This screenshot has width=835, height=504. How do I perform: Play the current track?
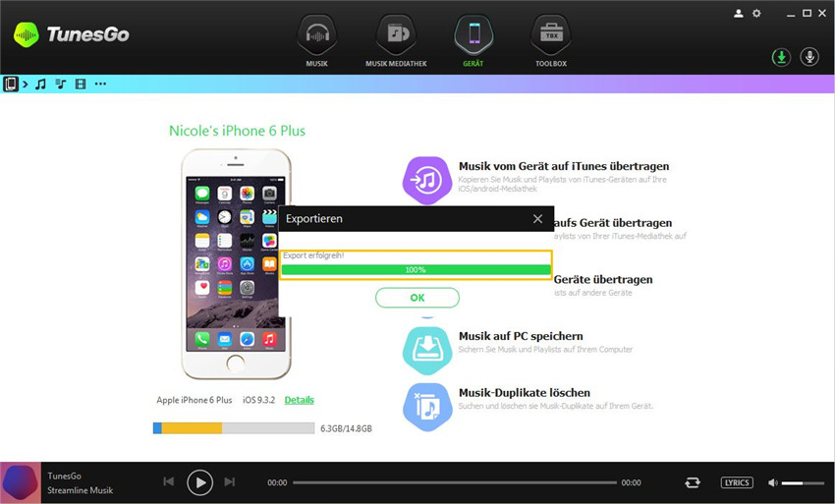[200, 482]
